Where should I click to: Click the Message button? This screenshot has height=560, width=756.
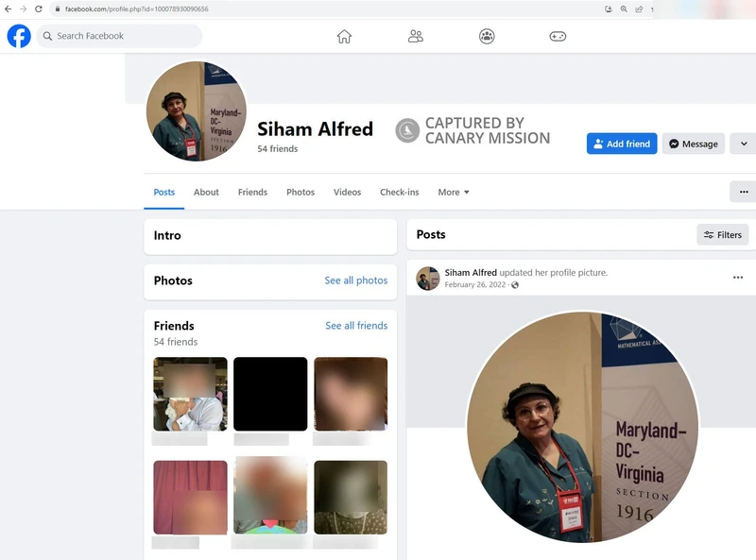point(693,143)
